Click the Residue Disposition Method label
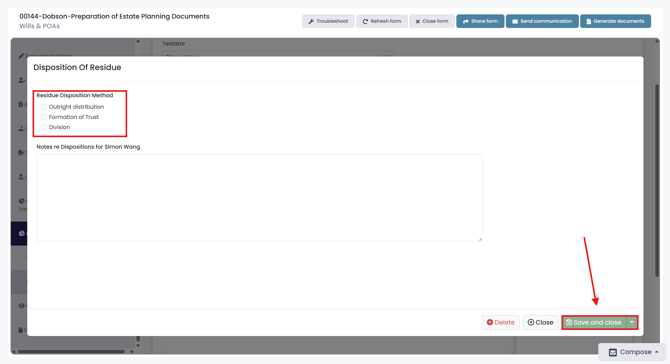 tap(75, 95)
